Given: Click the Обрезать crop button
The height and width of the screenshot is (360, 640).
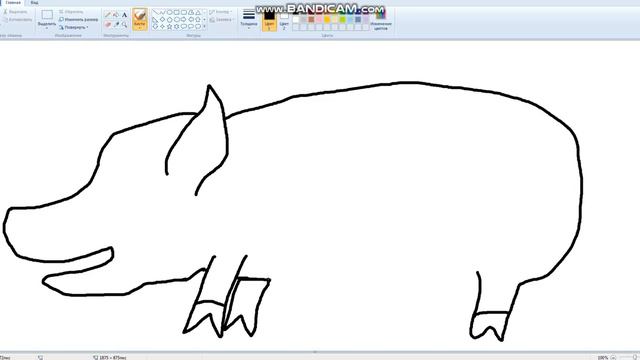Looking at the screenshot, I should point(71,12).
